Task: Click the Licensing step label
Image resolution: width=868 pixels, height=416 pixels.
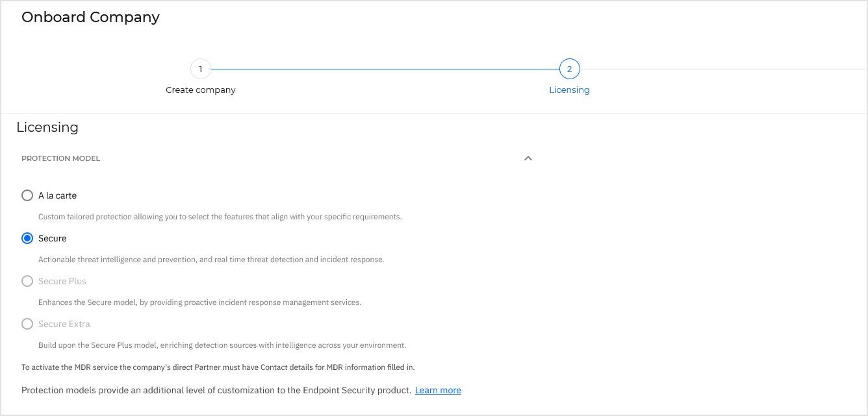Action: pyautogui.click(x=569, y=90)
